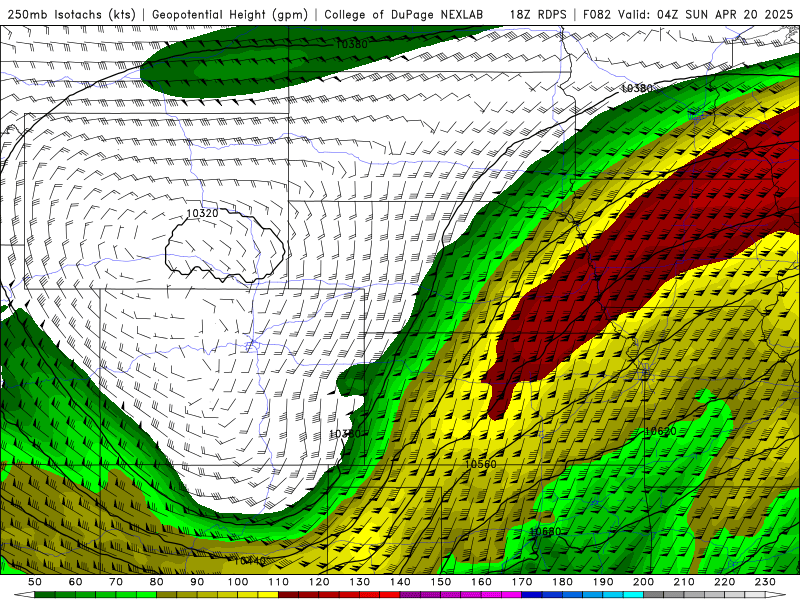The width and height of the screenshot is (800, 600).
Task: Select the 10680 height contour label
Action: (x=545, y=532)
